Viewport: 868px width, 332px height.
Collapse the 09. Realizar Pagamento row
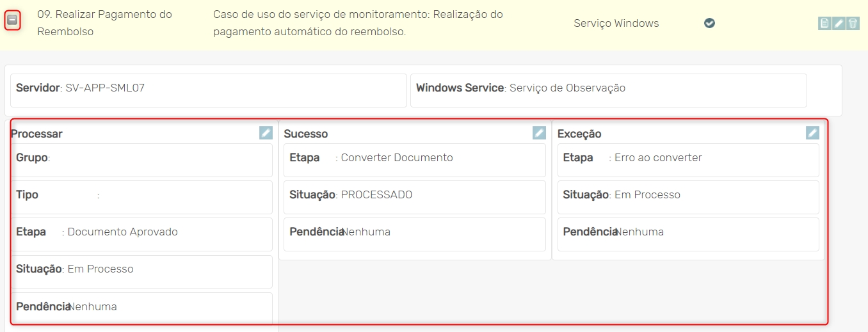(x=12, y=20)
